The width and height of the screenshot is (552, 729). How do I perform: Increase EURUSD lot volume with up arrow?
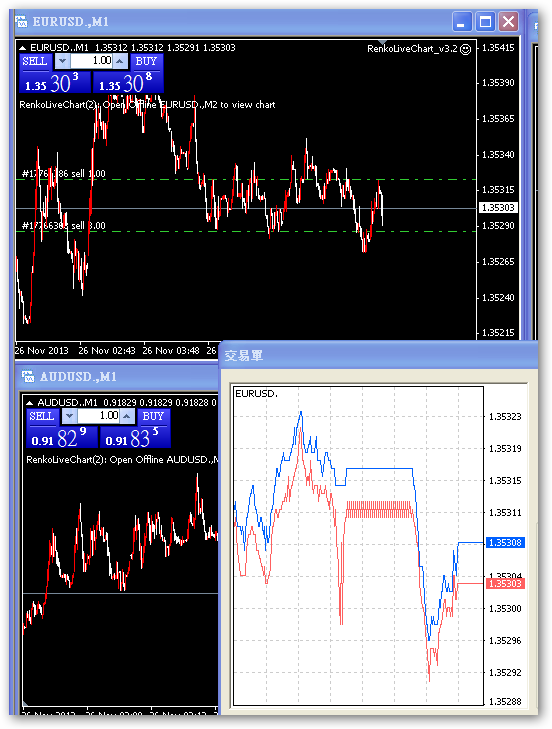(x=120, y=61)
